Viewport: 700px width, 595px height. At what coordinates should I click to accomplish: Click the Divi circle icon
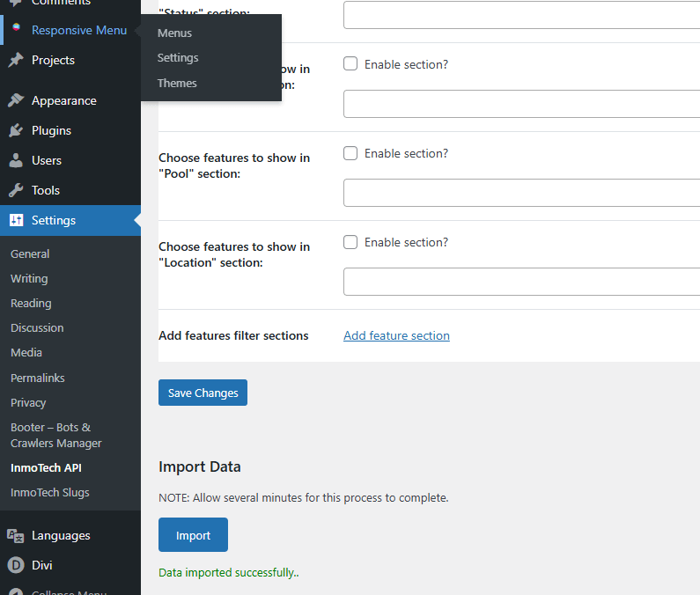pos(16,565)
